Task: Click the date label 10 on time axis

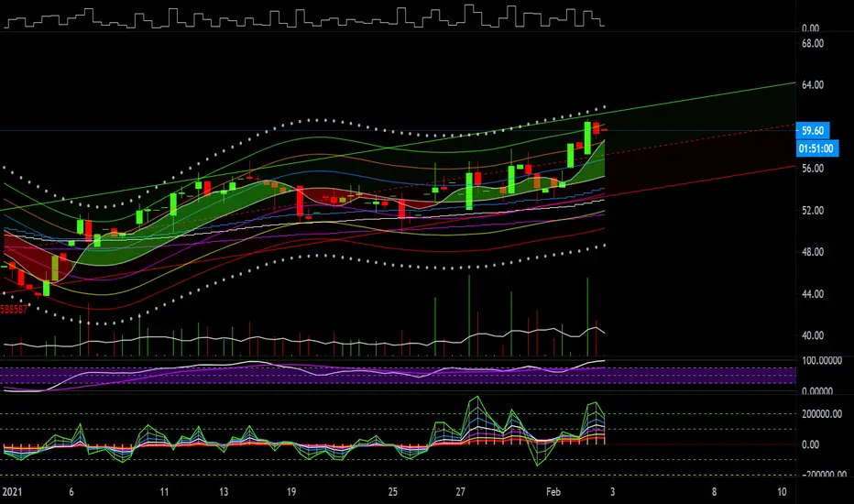Action: (782, 492)
